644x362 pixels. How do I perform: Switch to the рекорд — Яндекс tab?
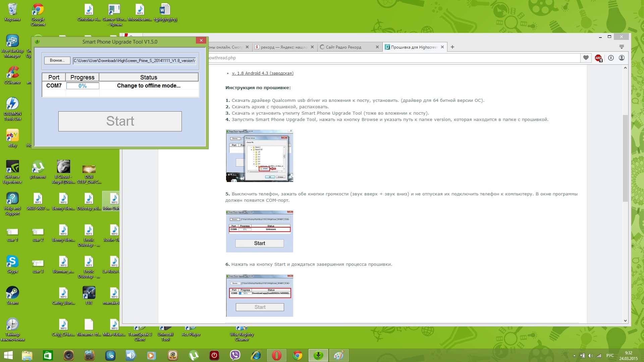coord(282,47)
